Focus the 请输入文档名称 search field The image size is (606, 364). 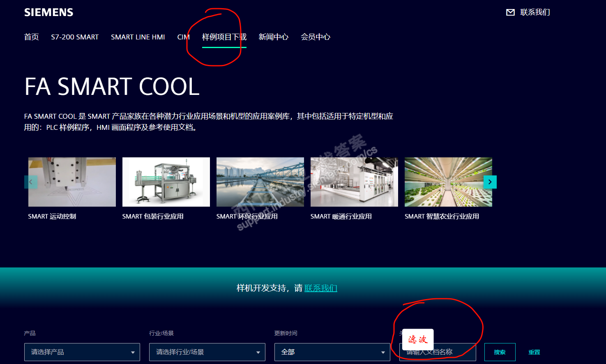pyautogui.click(x=438, y=352)
